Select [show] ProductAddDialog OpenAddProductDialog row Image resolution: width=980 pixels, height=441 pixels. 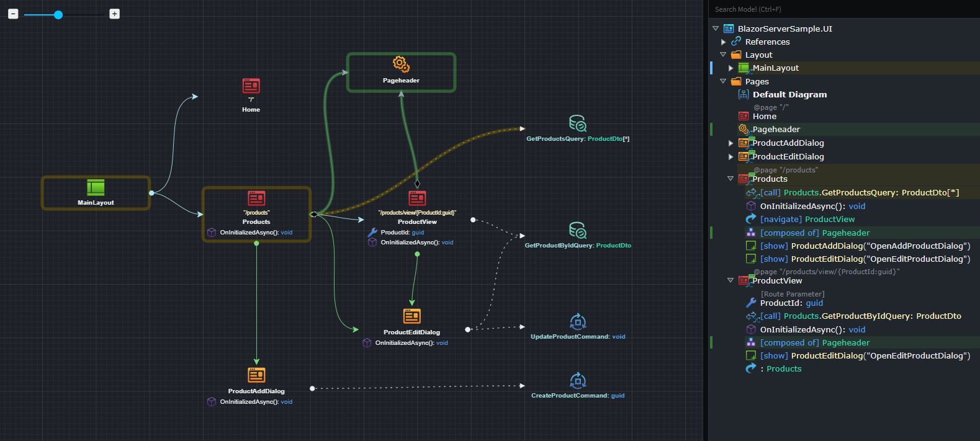click(x=865, y=246)
